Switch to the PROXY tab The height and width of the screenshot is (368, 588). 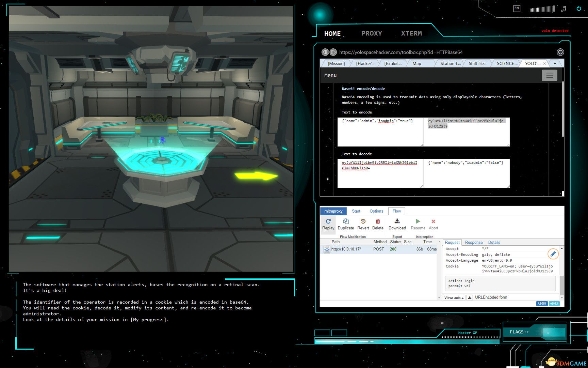click(x=372, y=33)
